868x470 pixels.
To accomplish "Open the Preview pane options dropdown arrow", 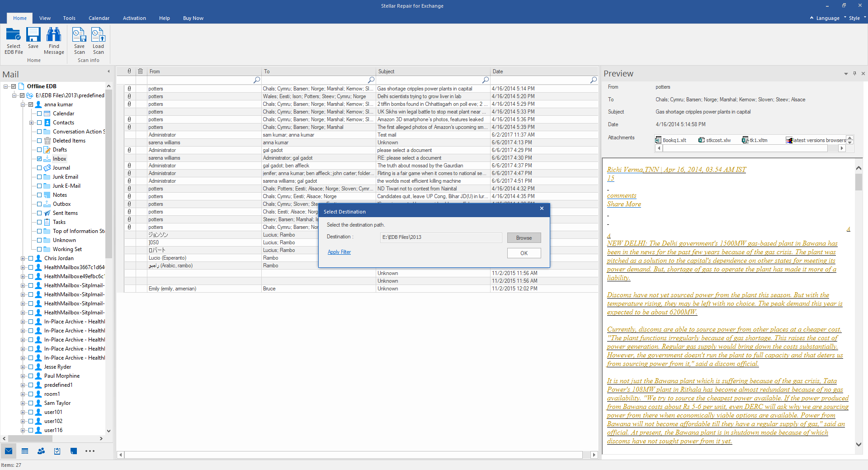I will coord(846,74).
